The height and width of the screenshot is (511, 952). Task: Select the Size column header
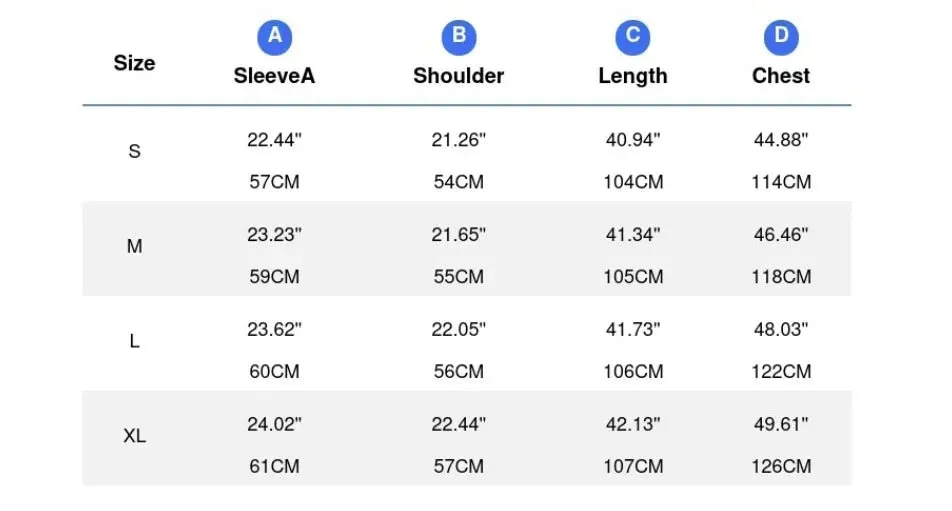[134, 63]
